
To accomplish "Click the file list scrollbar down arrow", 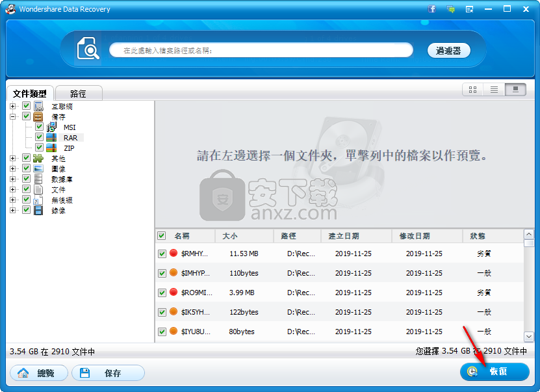I will [529, 336].
